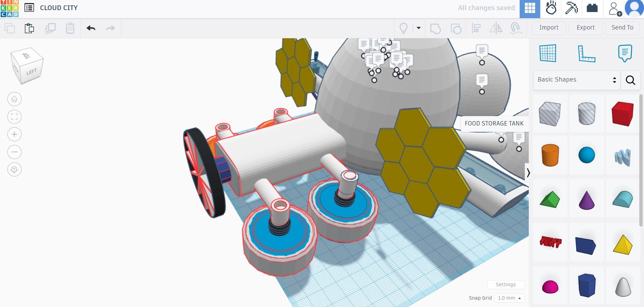
Task: Click the Ungroup shapes icon
Action: pos(456,29)
